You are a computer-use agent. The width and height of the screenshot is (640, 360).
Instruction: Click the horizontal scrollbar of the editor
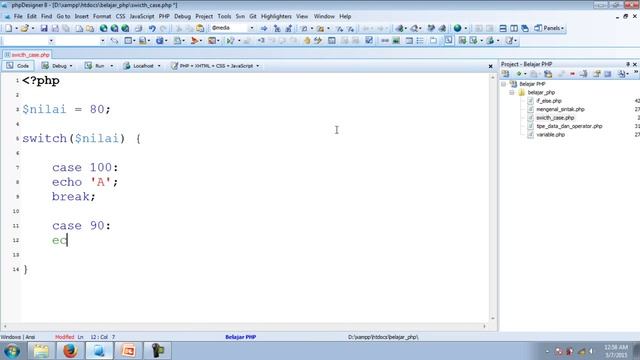coord(245,326)
